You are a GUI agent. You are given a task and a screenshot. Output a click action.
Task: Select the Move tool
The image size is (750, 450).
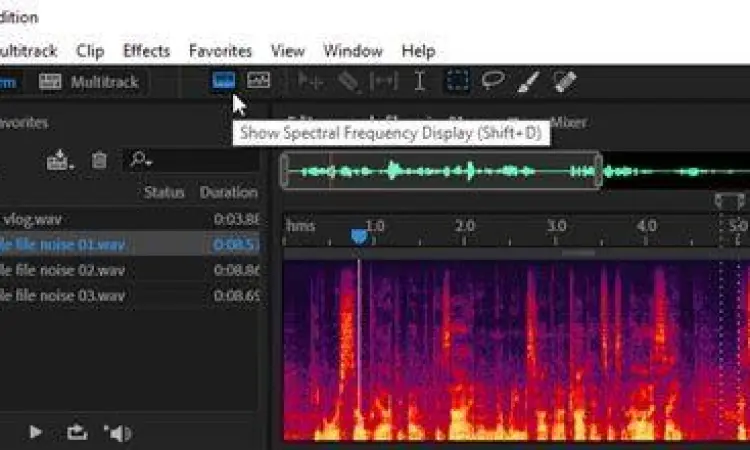[310, 81]
